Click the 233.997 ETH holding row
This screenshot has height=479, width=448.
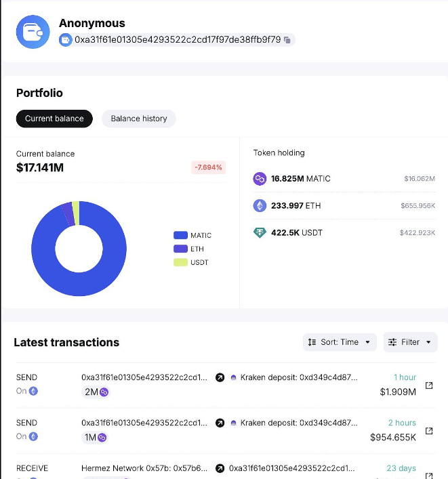(x=344, y=205)
